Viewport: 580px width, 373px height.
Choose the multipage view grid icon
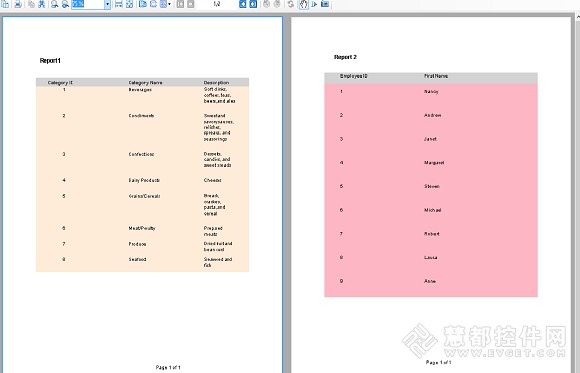163,4
